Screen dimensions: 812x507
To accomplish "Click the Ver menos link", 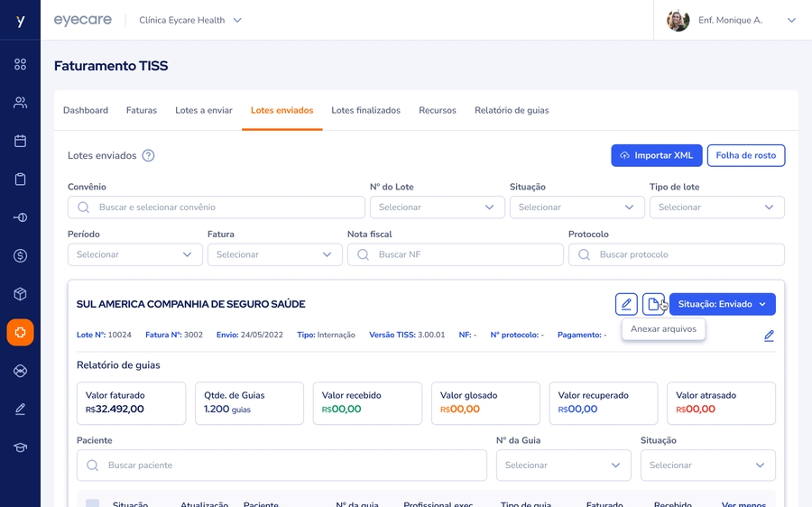I will click(x=743, y=503).
